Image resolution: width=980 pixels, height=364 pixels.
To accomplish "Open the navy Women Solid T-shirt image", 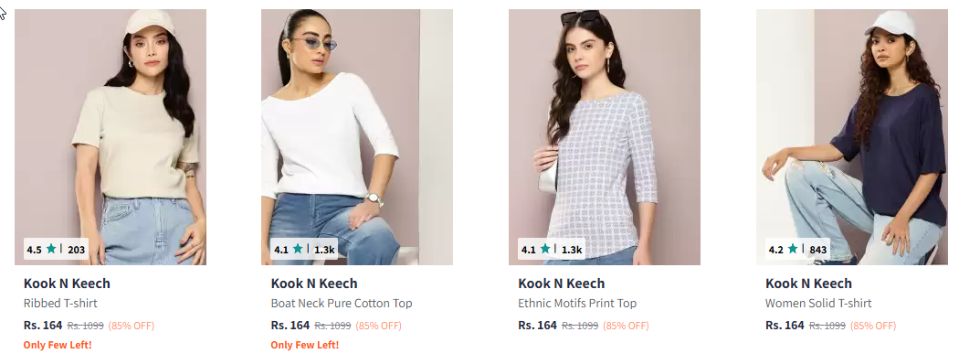I will 852,137.
